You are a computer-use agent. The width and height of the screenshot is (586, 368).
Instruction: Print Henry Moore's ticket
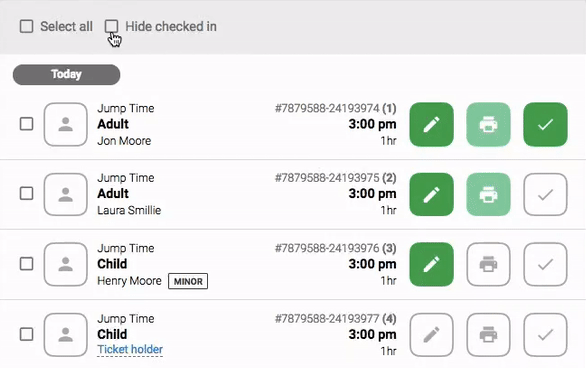click(x=488, y=264)
